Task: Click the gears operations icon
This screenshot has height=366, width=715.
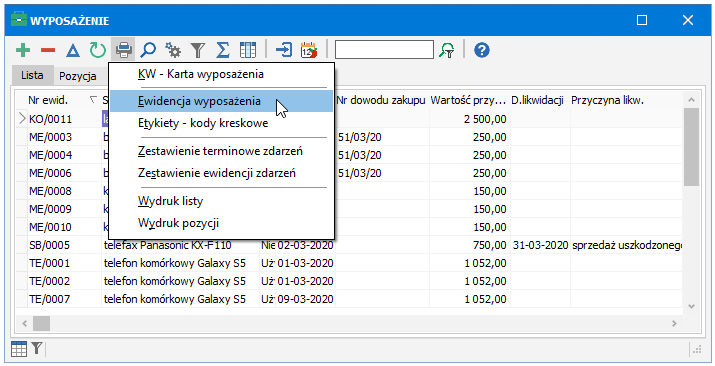Action: click(x=173, y=50)
